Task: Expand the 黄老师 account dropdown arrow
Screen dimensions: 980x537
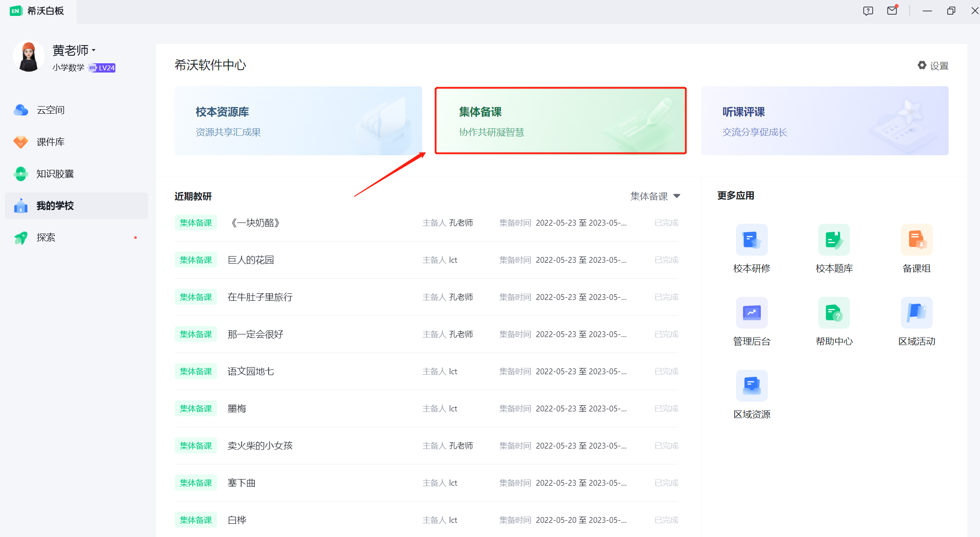Action: [94, 50]
